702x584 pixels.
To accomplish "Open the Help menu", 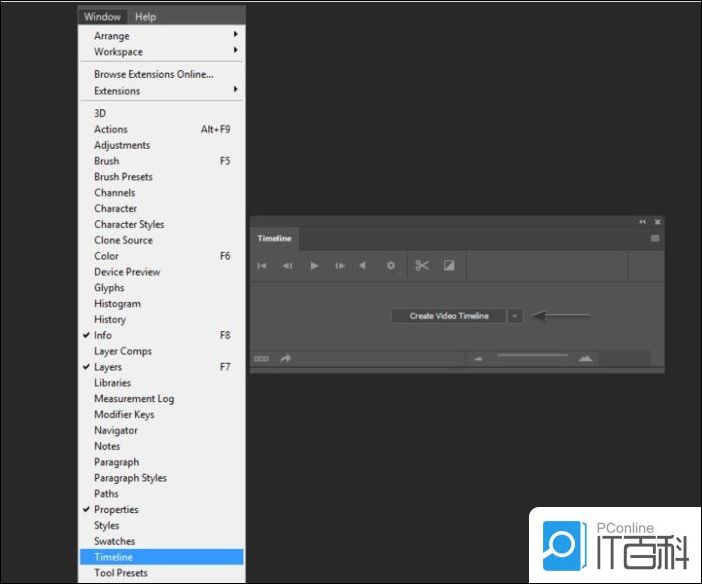I will [x=146, y=17].
